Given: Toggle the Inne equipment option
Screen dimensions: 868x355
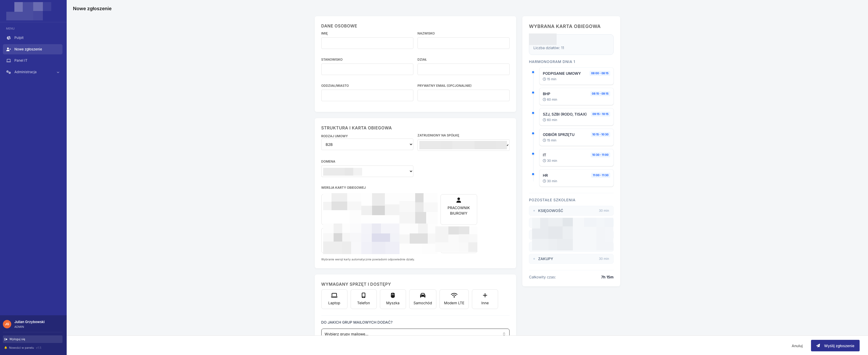Looking at the screenshot, I should point(485,299).
